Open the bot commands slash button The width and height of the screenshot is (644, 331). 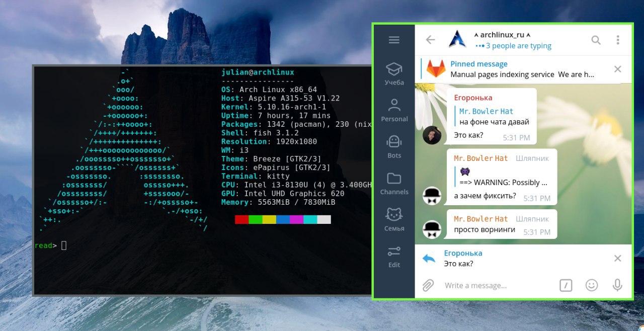point(566,285)
